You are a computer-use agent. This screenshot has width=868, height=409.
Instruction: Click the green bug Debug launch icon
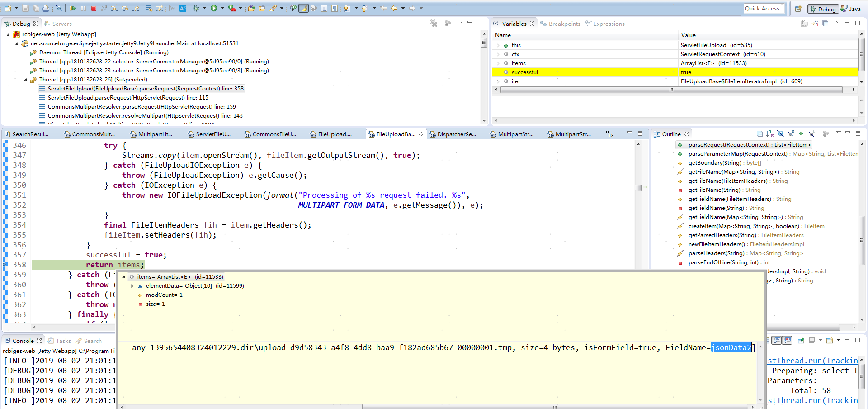[196, 8]
